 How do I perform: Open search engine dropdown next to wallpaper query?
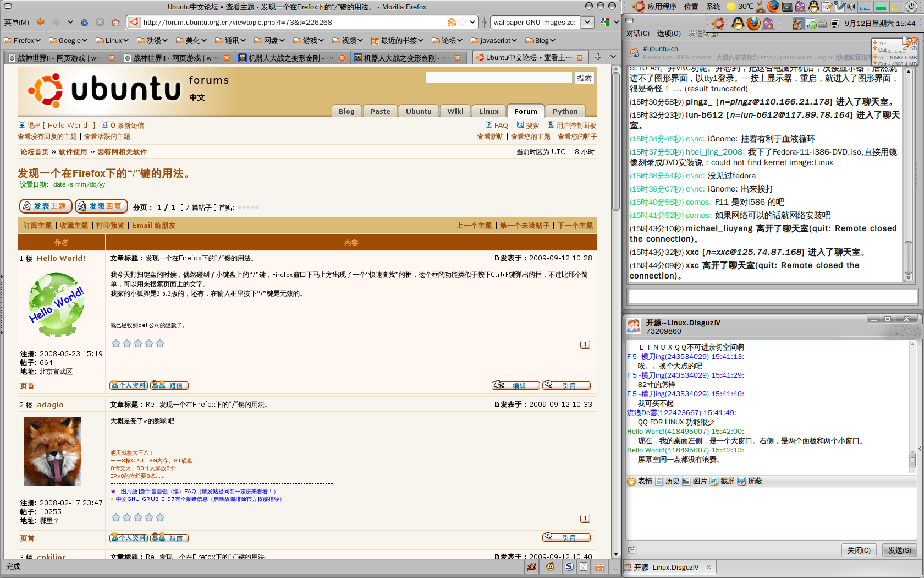pos(588,22)
